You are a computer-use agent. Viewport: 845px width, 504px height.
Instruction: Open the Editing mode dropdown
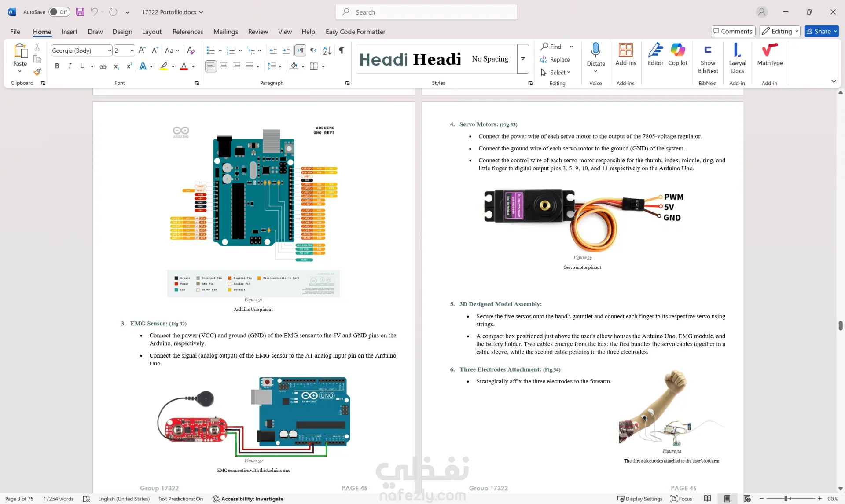click(779, 31)
